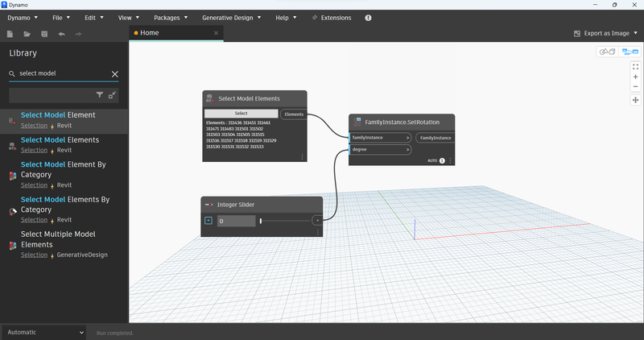
Task: Click Select Model Elements By Category icon
Action: [13, 211]
